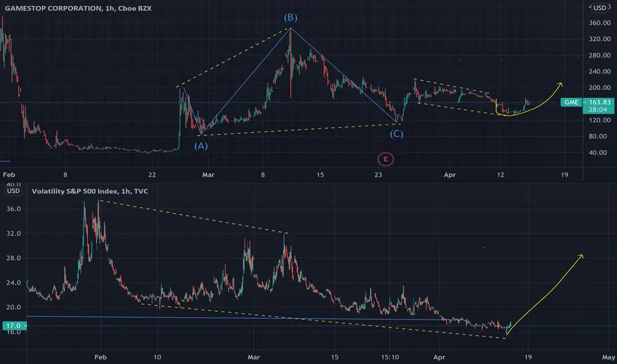Click the Feb date label on the VIX time axis
Image resolution: width=617 pixels, height=364 pixels.
[x=101, y=357]
